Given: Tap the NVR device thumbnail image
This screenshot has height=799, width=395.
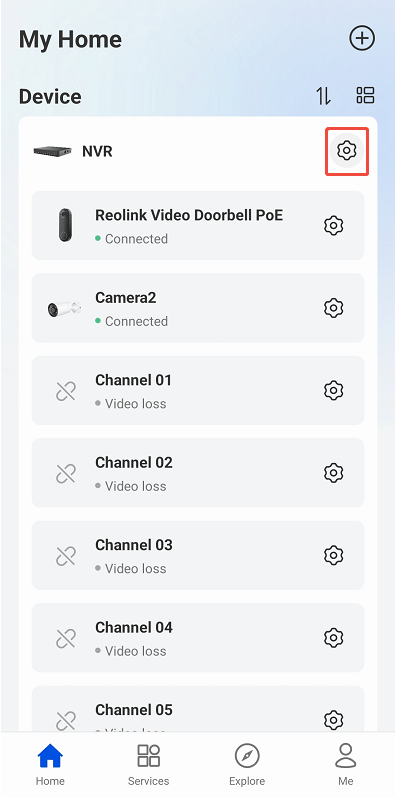Looking at the screenshot, I should (x=52, y=151).
